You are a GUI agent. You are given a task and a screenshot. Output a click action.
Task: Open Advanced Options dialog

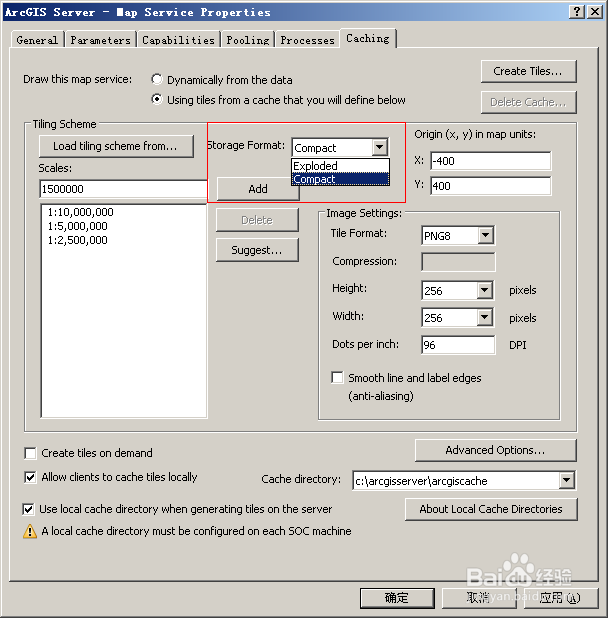(495, 450)
